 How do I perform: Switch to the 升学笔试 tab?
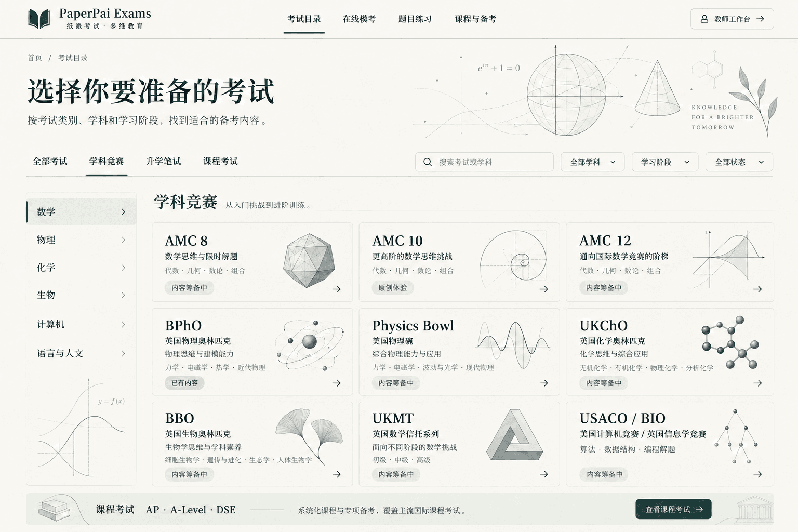pos(164,161)
